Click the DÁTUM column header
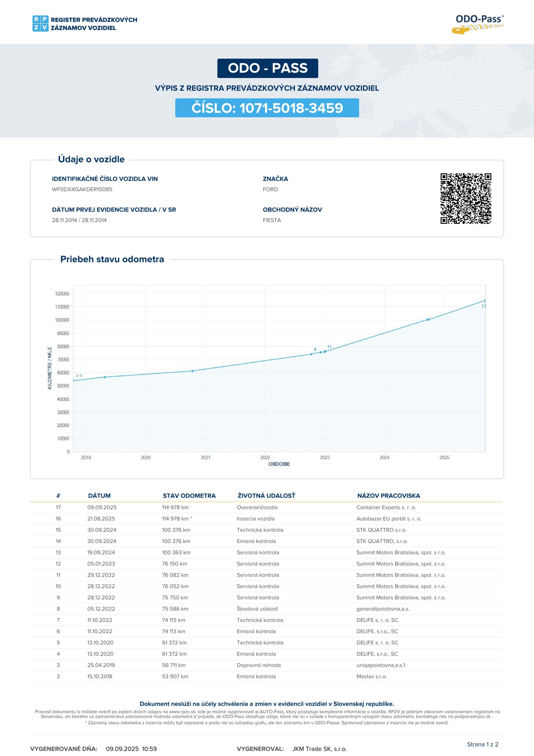The width and height of the screenshot is (534, 756). coord(99,496)
